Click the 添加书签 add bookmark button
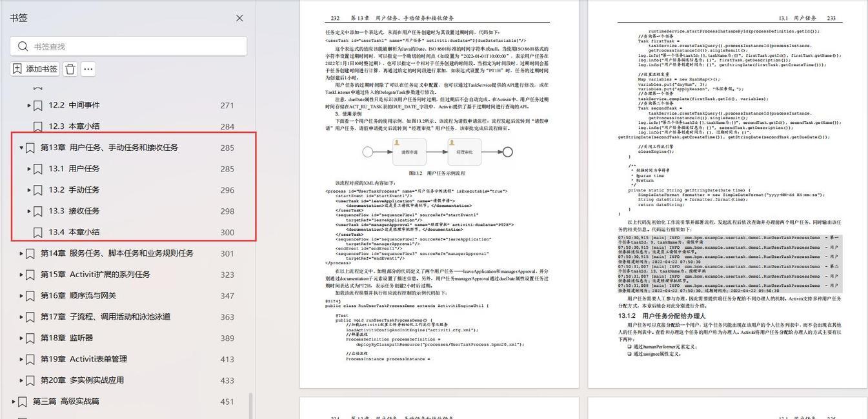Image resolution: width=868 pixels, height=419 pixels. click(35, 69)
